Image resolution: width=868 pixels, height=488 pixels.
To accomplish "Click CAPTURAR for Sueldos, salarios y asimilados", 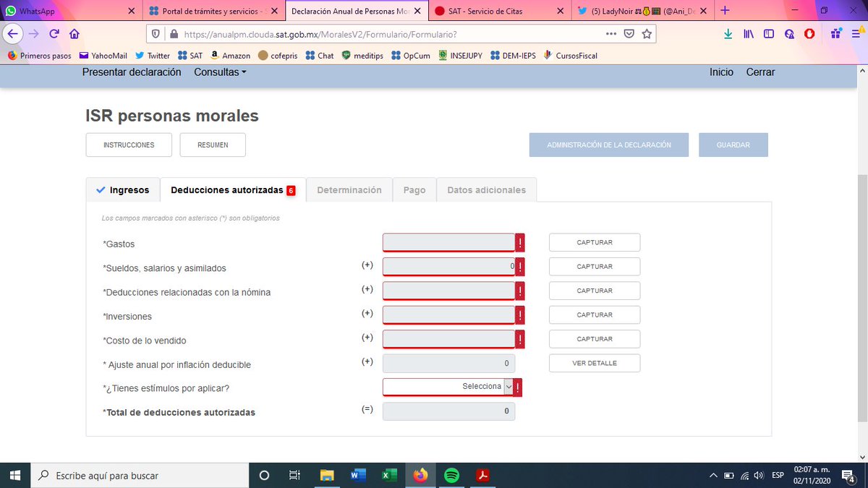I will pyautogui.click(x=595, y=267).
